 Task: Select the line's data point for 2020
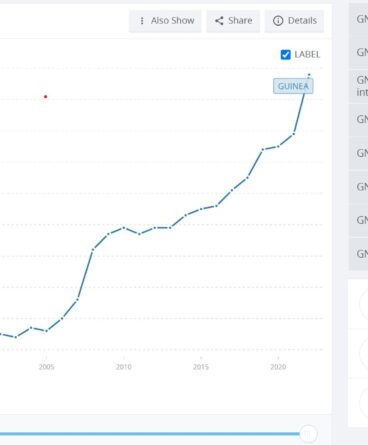(278, 146)
